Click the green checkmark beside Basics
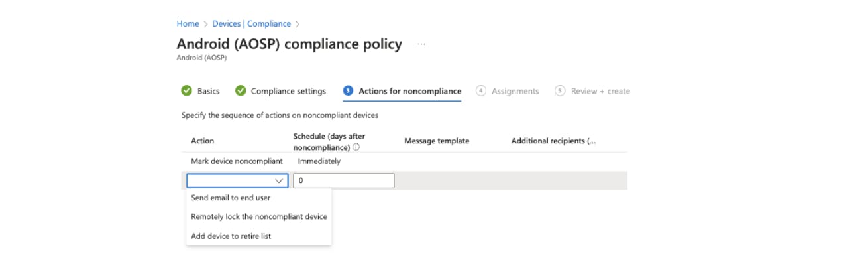The width and height of the screenshot is (868, 272). coord(187,91)
